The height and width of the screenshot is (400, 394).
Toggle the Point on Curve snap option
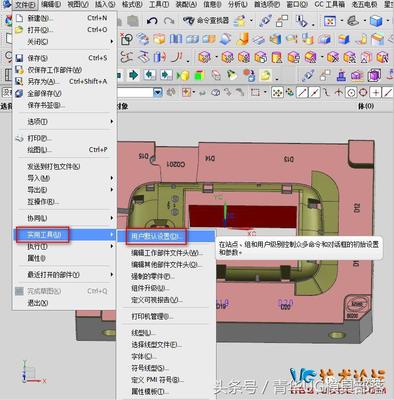pos(388,92)
